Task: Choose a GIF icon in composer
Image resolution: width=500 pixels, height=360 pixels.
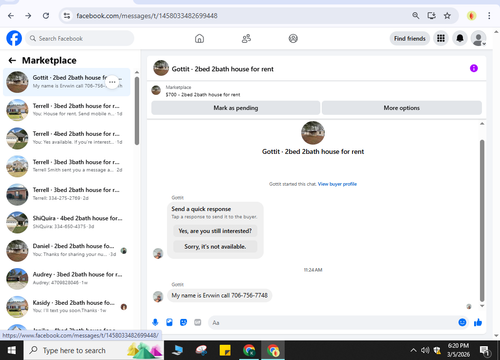Action: 198,322
